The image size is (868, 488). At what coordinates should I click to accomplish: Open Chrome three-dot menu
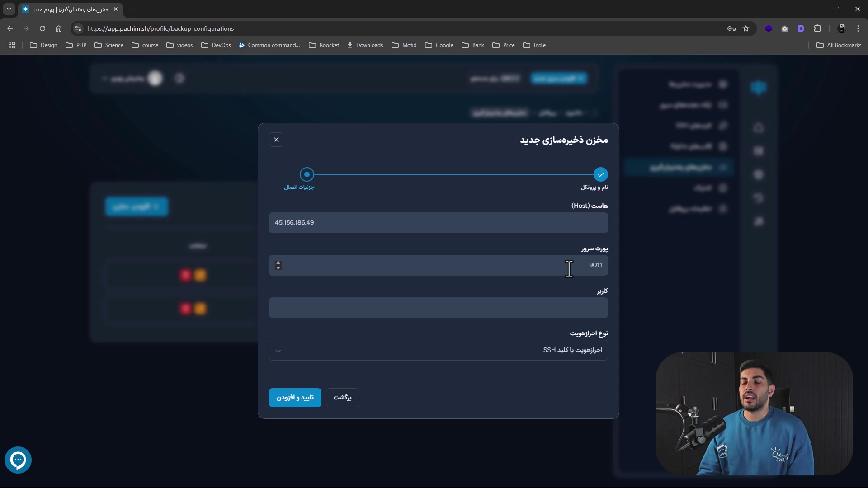coord(858,28)
